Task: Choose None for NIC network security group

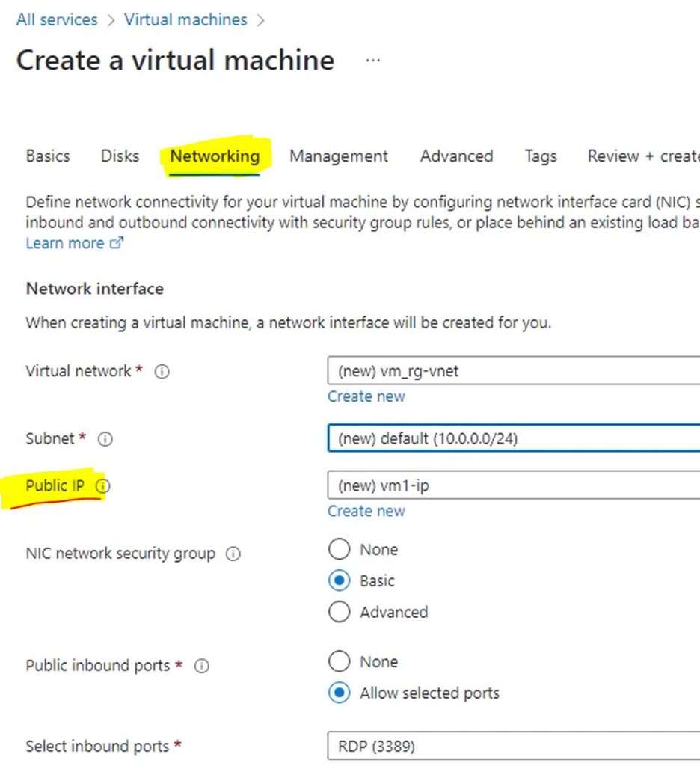Action: (x=339, y=548)
